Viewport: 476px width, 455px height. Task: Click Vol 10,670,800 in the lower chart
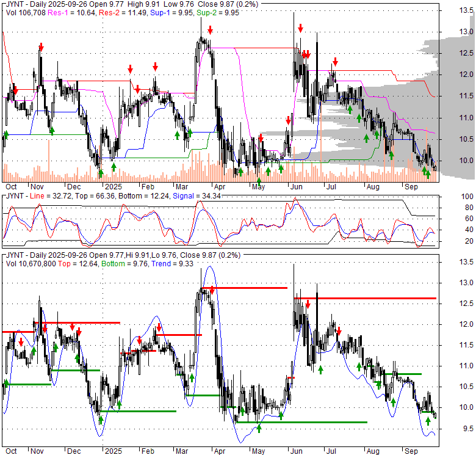31,264
